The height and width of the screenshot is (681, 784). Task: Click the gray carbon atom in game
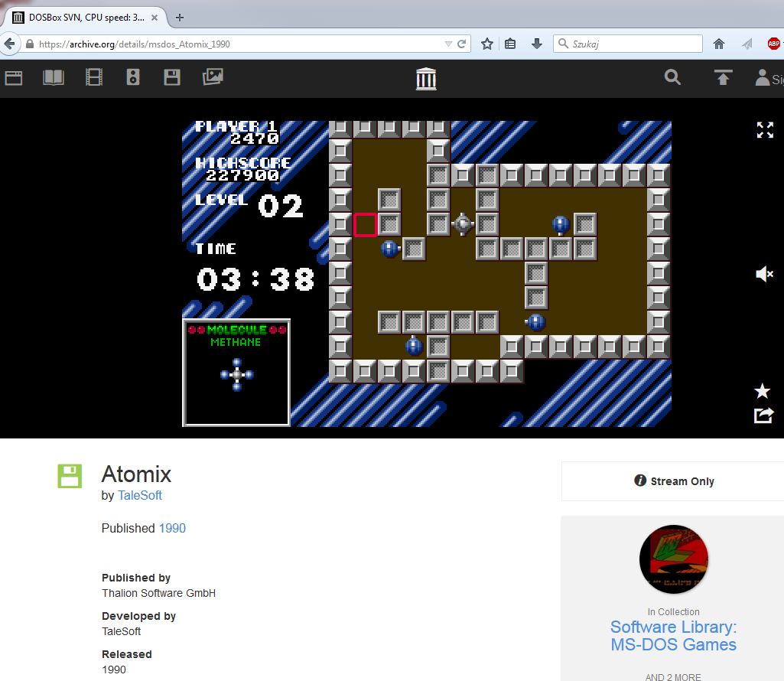point(463,224)
